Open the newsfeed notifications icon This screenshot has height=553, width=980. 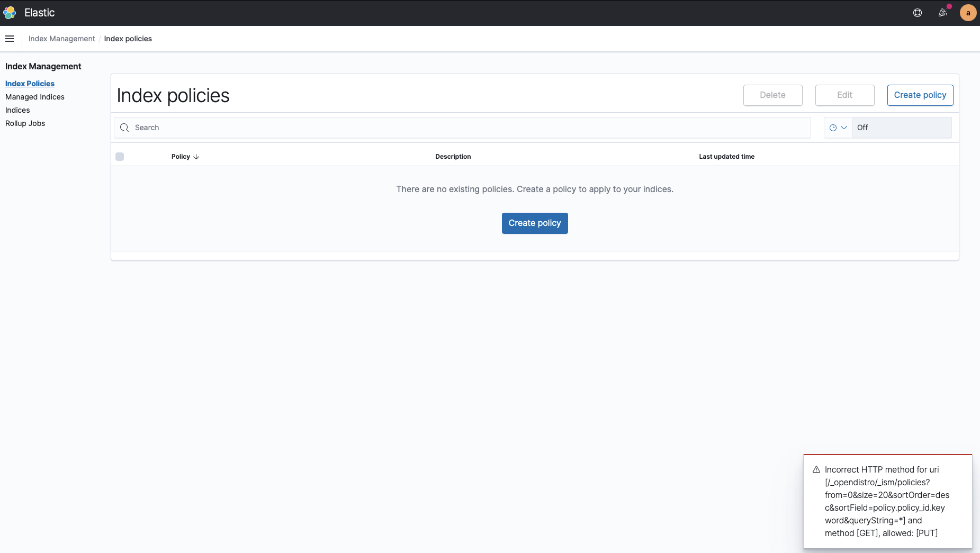coord(943,12)
